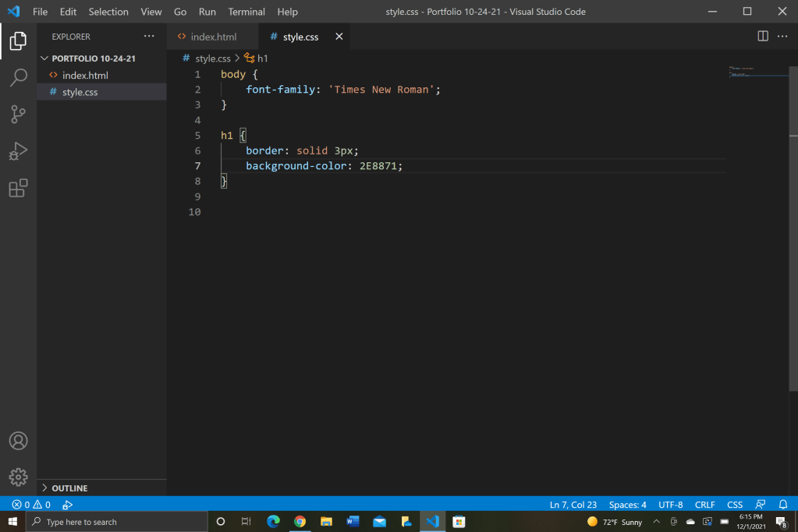Open the notifications bell in status bar
This screenshot has width=798, height=532.
tap(783, 505)
